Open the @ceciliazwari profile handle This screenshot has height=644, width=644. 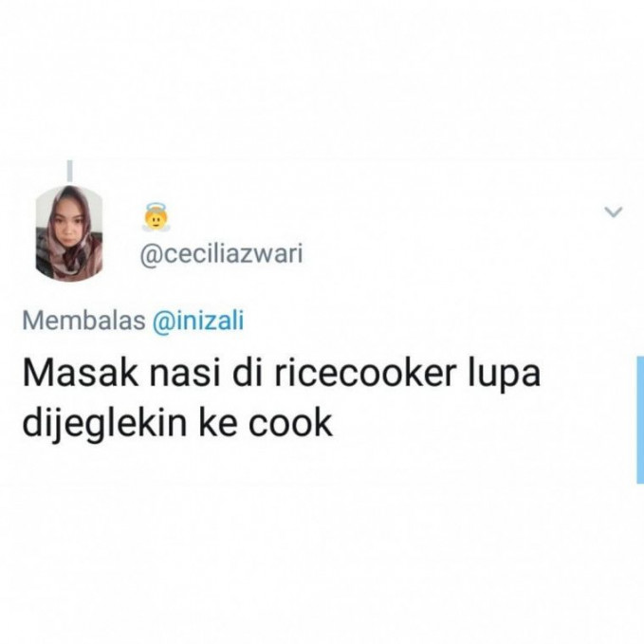click(x=221, y=254)
